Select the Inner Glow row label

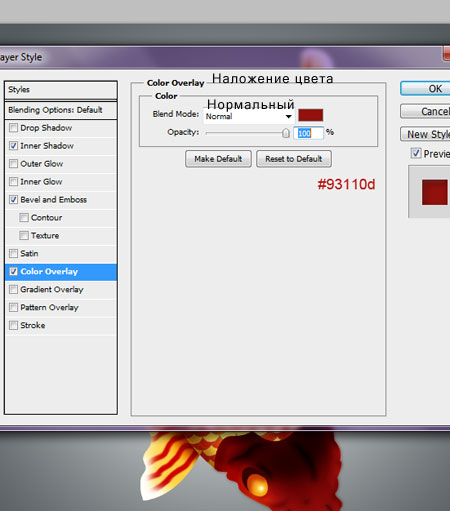tap(41, 182)
